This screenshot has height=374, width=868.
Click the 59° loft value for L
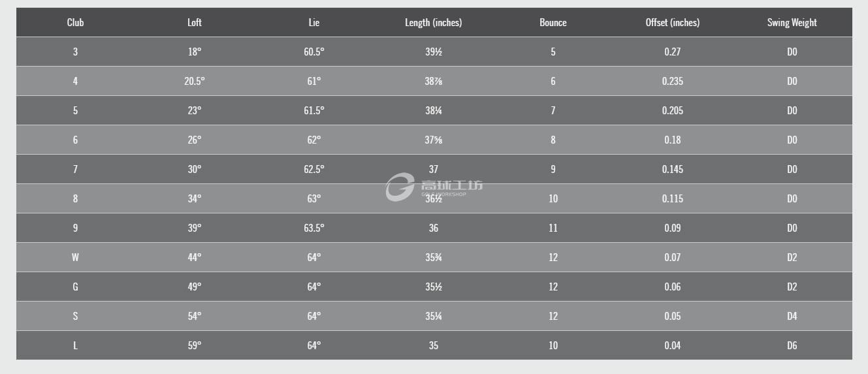point(194,345)
